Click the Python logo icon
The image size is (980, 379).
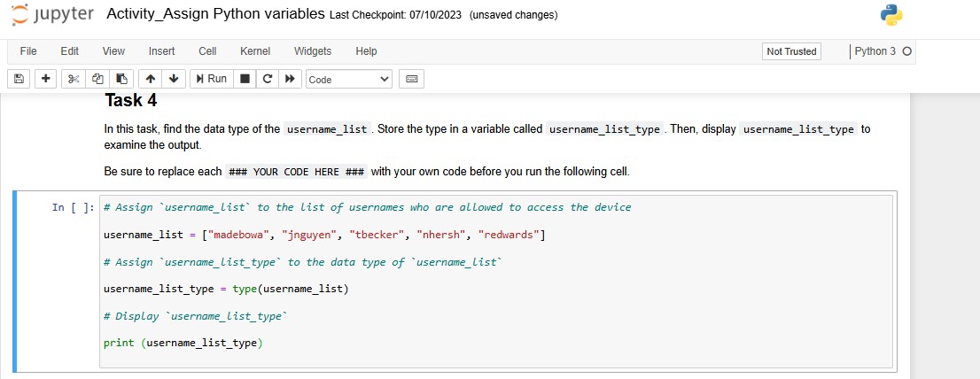click(891, 15)
